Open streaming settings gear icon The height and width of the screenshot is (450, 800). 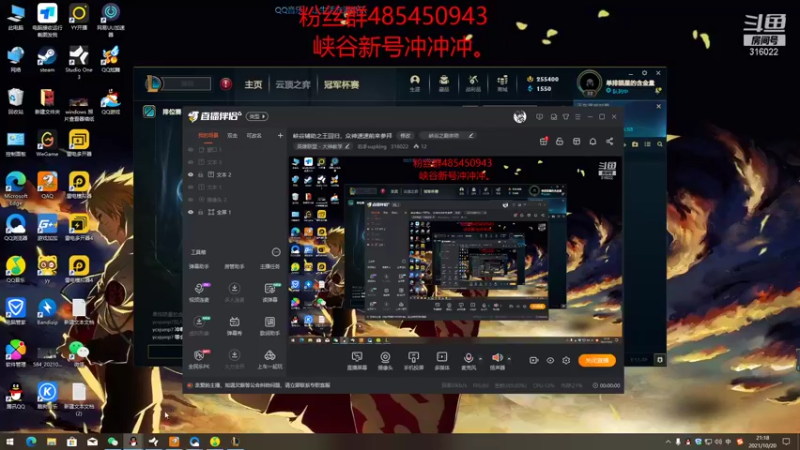(566, 360)
